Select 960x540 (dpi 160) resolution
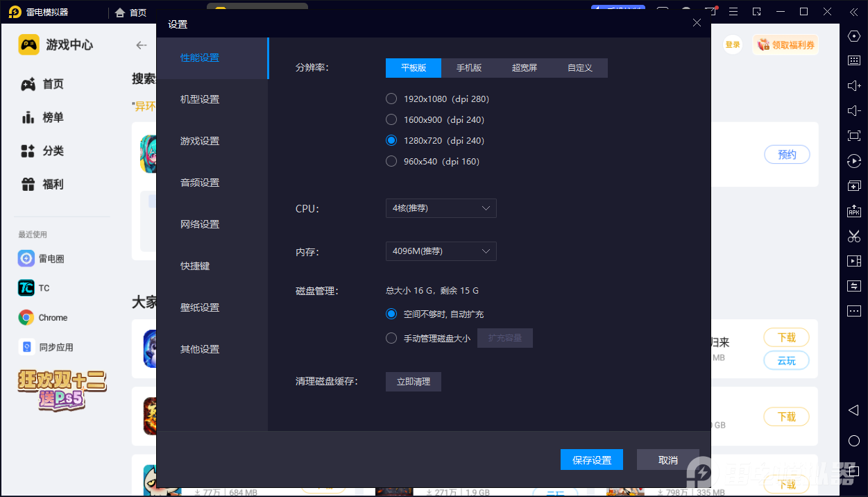This screenshot has width=868, height=497. coord(432,162)
